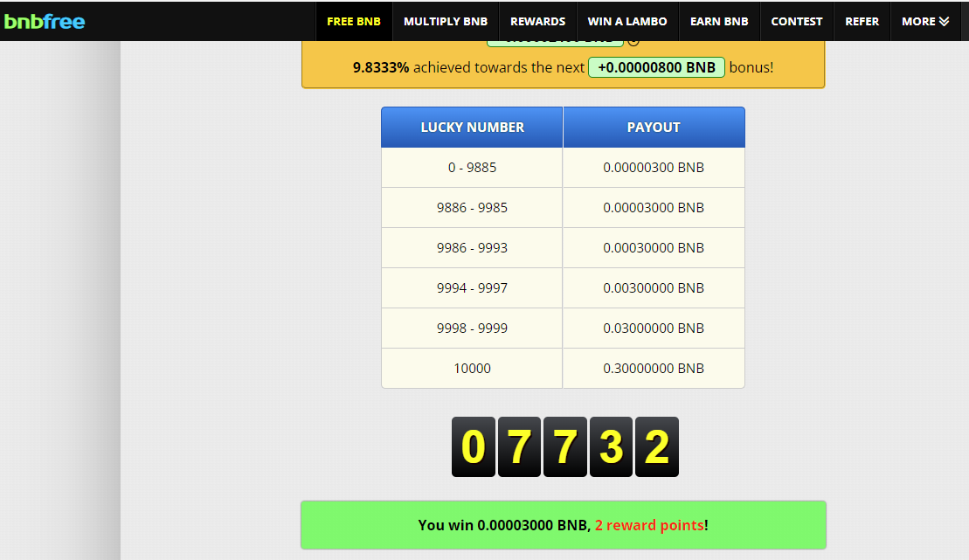Visit the WIN A LAMBO section
The image size is (969, 560).
pos(627,21)
